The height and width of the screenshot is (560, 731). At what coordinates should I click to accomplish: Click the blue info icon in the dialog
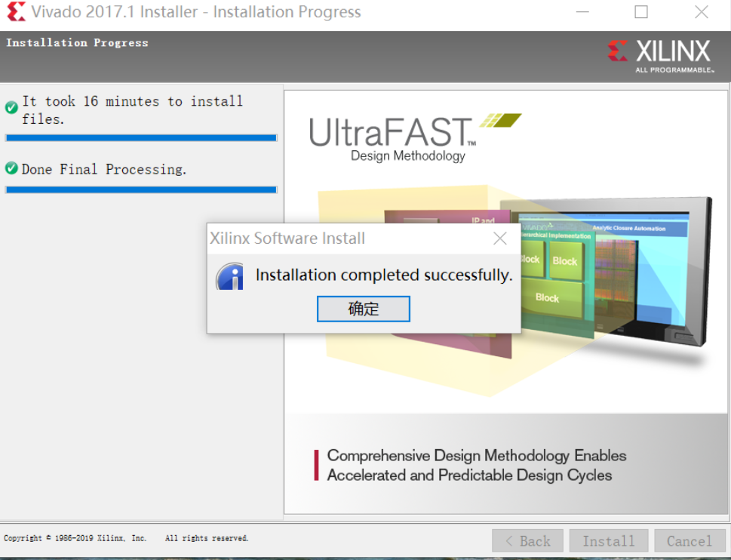(x=230, y=276)
